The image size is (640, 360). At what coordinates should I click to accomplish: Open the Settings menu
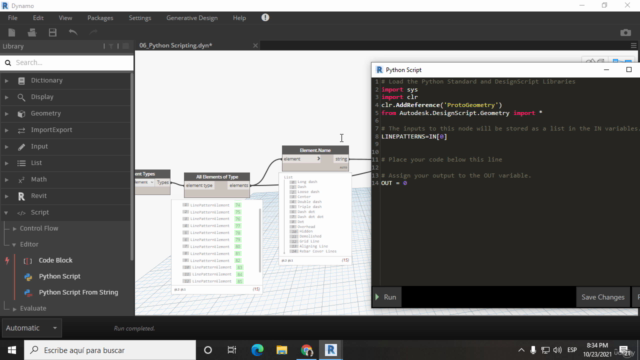[140, 18]
